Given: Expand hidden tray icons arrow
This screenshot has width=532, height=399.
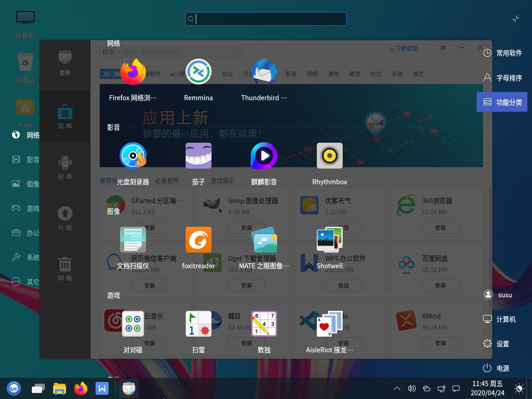Looking at the screenshot, I should (x=397, y=388).
